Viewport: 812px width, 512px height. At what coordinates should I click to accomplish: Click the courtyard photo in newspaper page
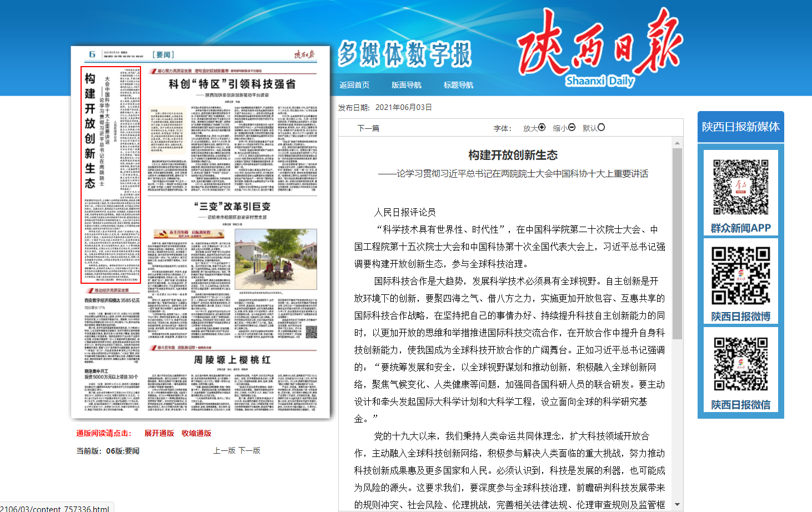pos(275,259)
